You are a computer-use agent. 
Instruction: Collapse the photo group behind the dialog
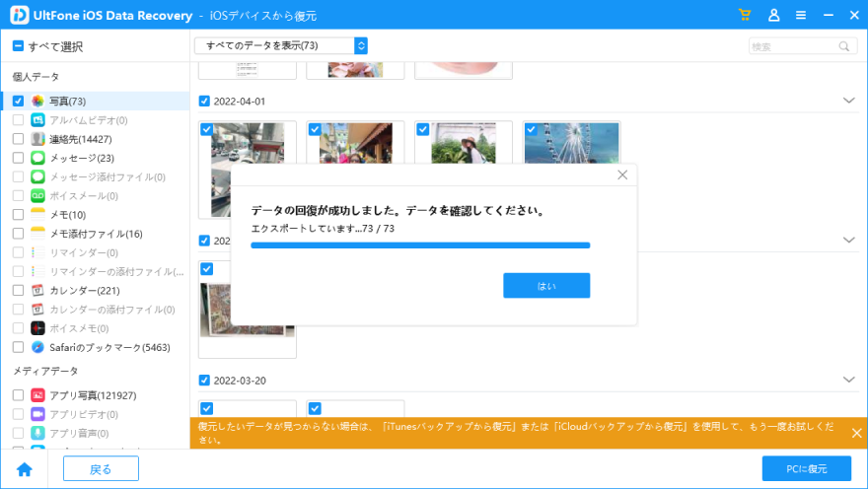tap(848, 241)
